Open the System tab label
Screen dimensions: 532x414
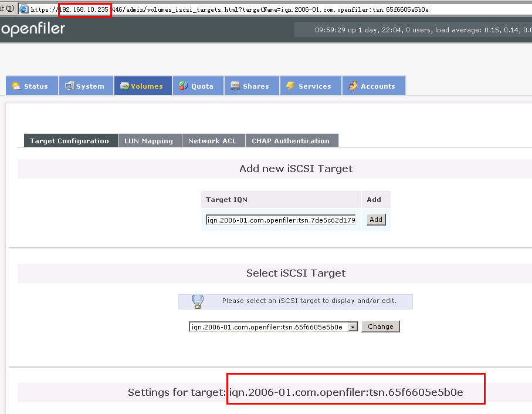pos(90,86)
